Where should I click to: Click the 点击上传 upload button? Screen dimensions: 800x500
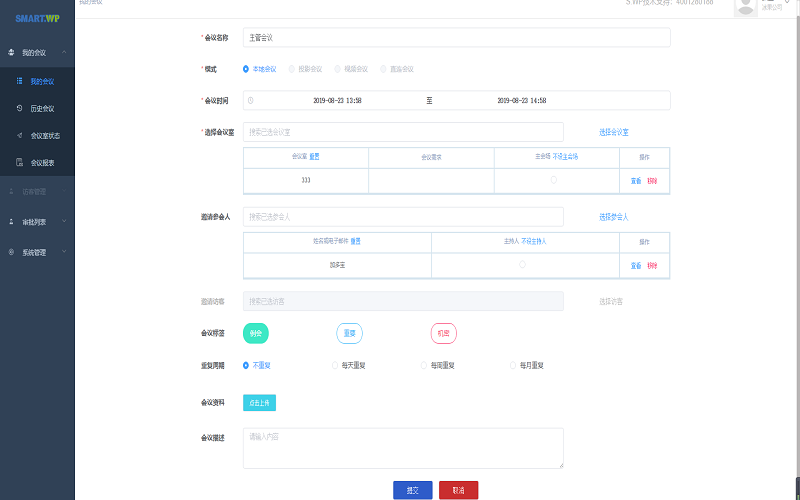coord(259,403)
